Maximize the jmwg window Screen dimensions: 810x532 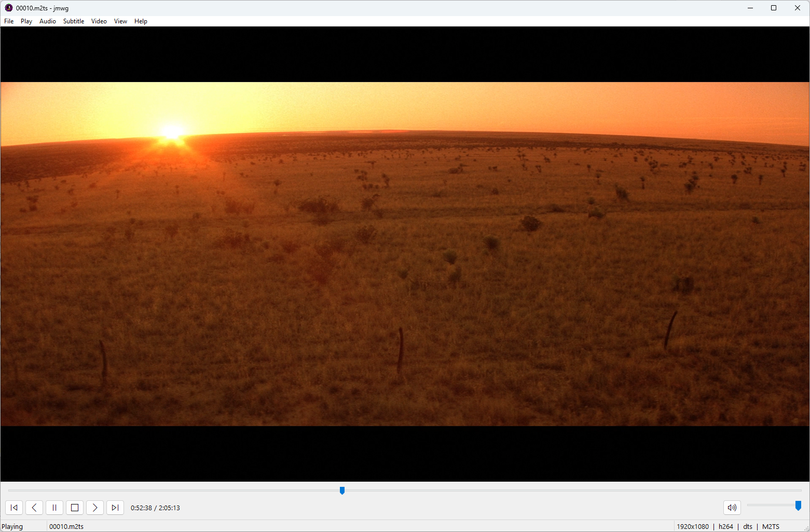774,8
